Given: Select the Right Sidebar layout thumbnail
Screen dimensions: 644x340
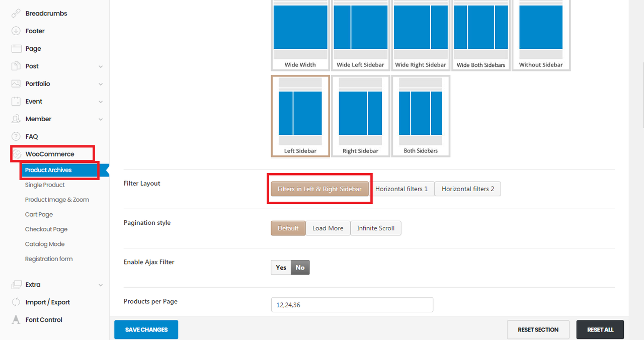Looking at the screenshot, I should click(x=360, y=116).
